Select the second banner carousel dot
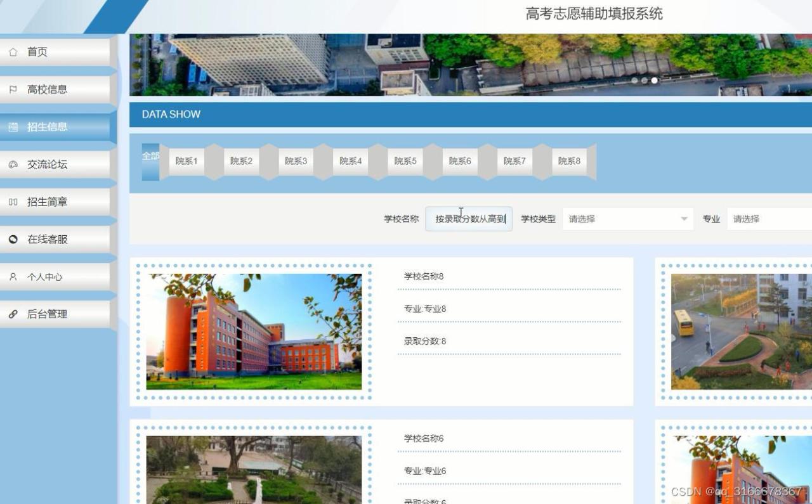The width and height of the screenshot is (812, 504). (645, 81)
